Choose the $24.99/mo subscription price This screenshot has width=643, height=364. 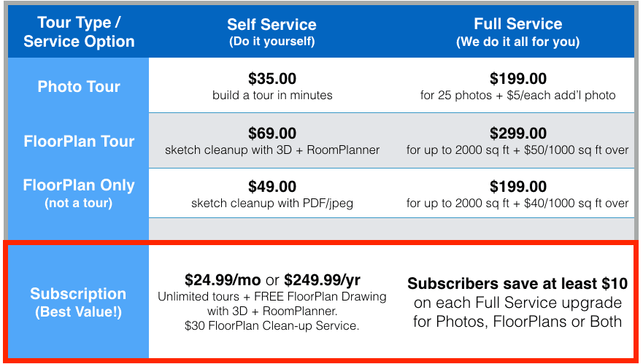[218, 279]
